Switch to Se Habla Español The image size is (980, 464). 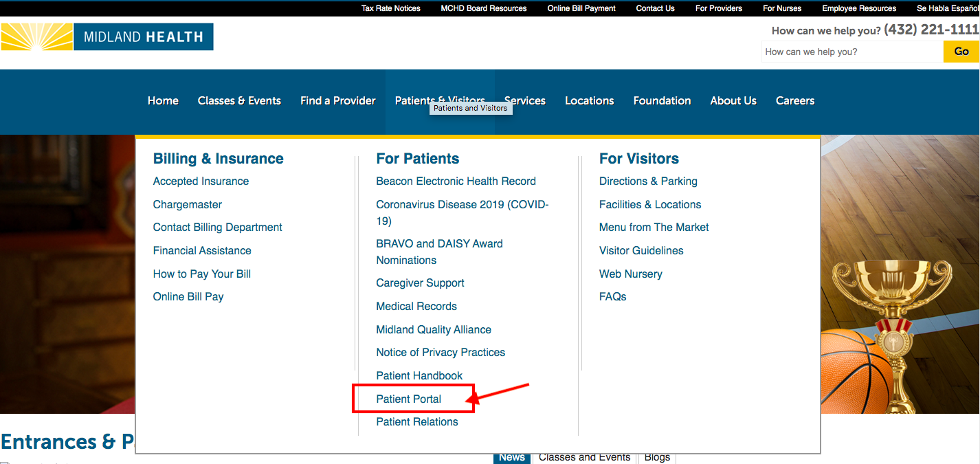pyautogui.click(x=948, y=8)
